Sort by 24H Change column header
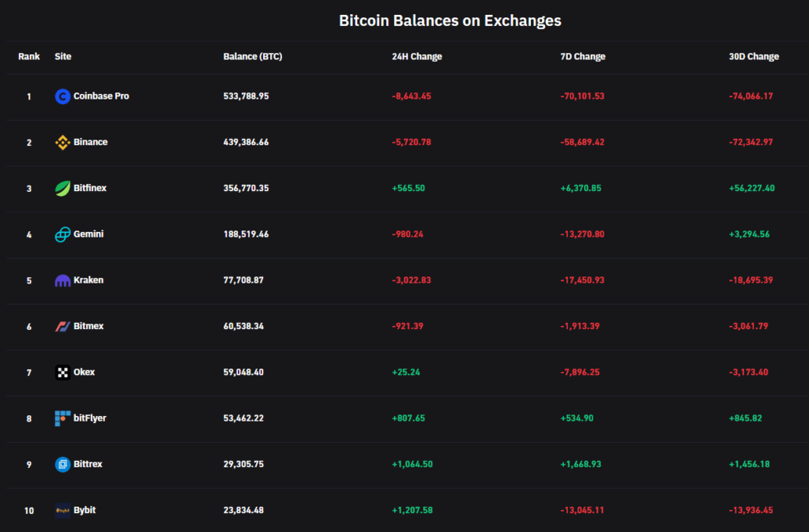809x532 pixels. pos(416,57)
